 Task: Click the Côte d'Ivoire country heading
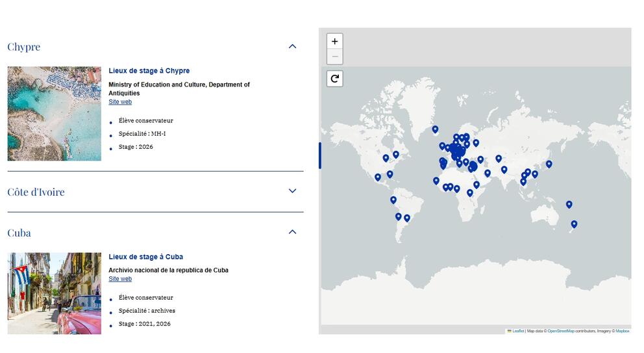(x=36, y=192)
